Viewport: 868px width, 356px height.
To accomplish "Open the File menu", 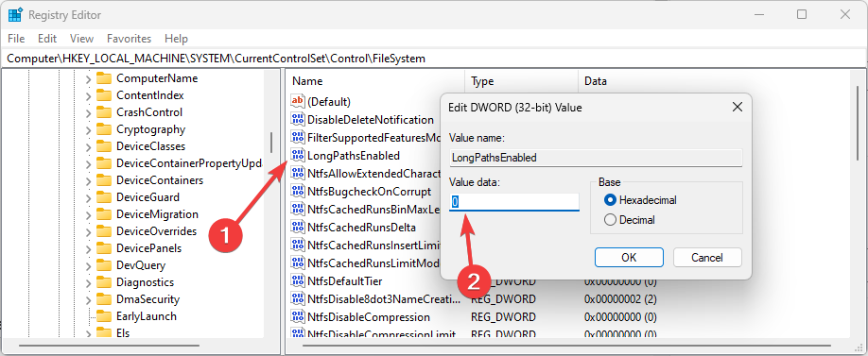I will [16, 39].
